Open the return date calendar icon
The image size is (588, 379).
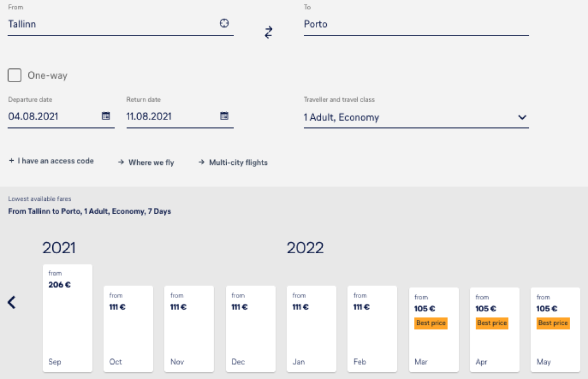(x=224, y=116)
